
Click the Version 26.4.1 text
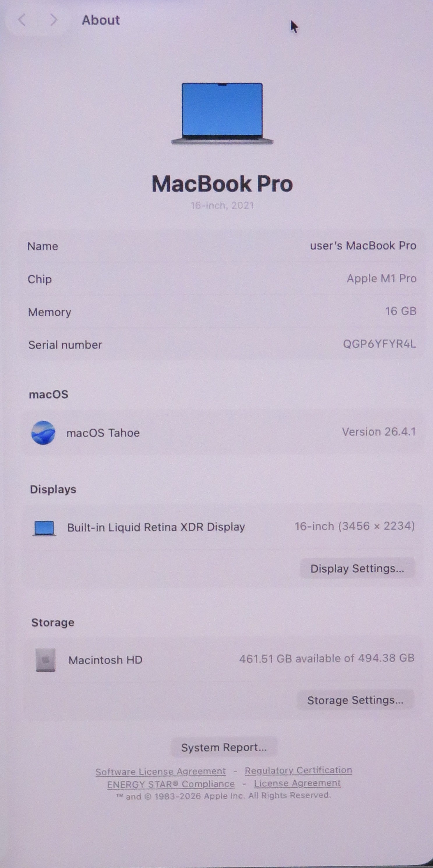[x=378, y=432]
